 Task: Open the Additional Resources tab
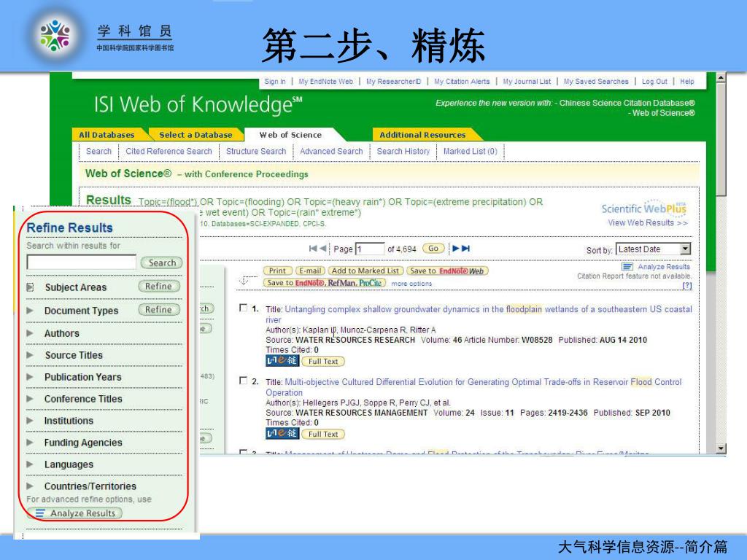[x=422, y=135]
